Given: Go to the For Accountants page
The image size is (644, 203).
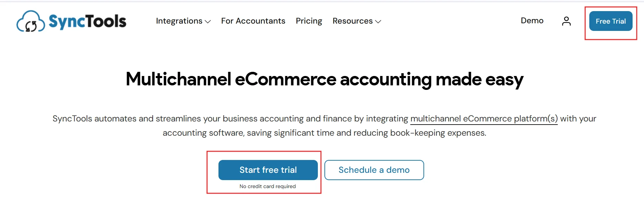Looking at the screenshot, I should coord(253,21).
